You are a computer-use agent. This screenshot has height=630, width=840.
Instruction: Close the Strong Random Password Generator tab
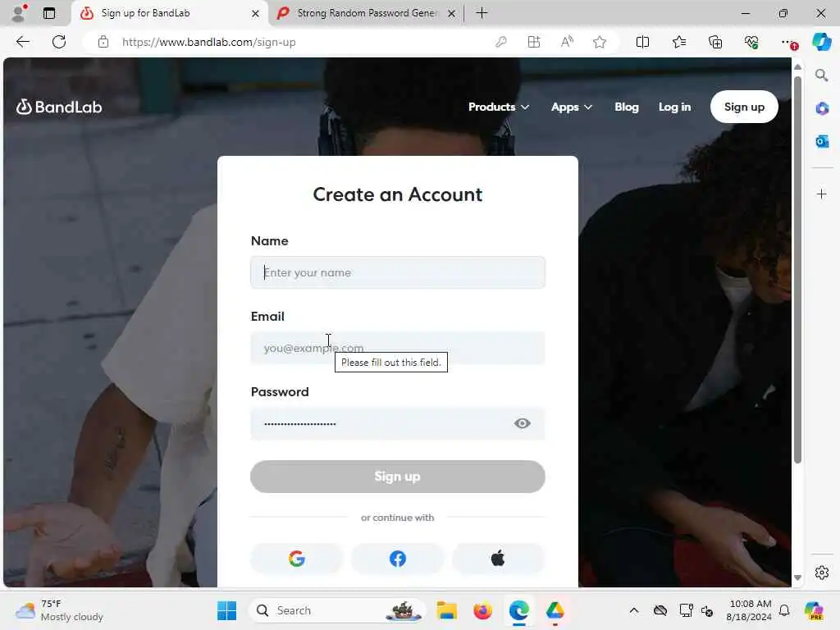point(452,13)
